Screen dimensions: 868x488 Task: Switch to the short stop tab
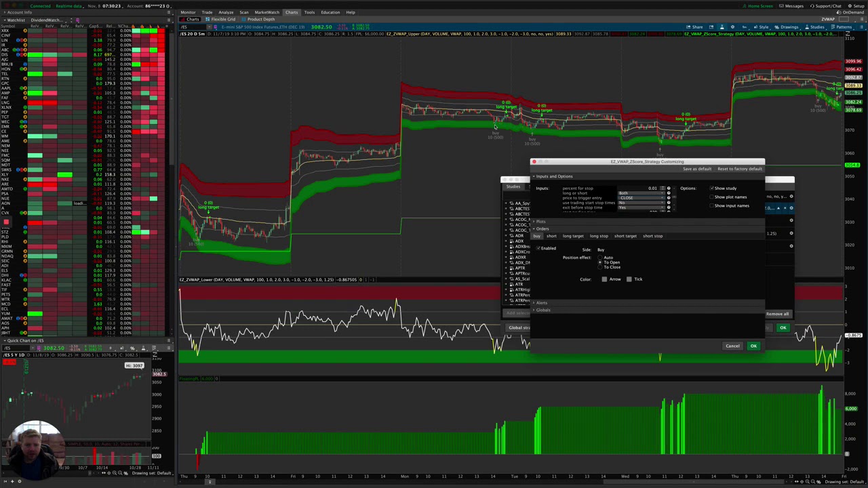(x=652, y=236)
